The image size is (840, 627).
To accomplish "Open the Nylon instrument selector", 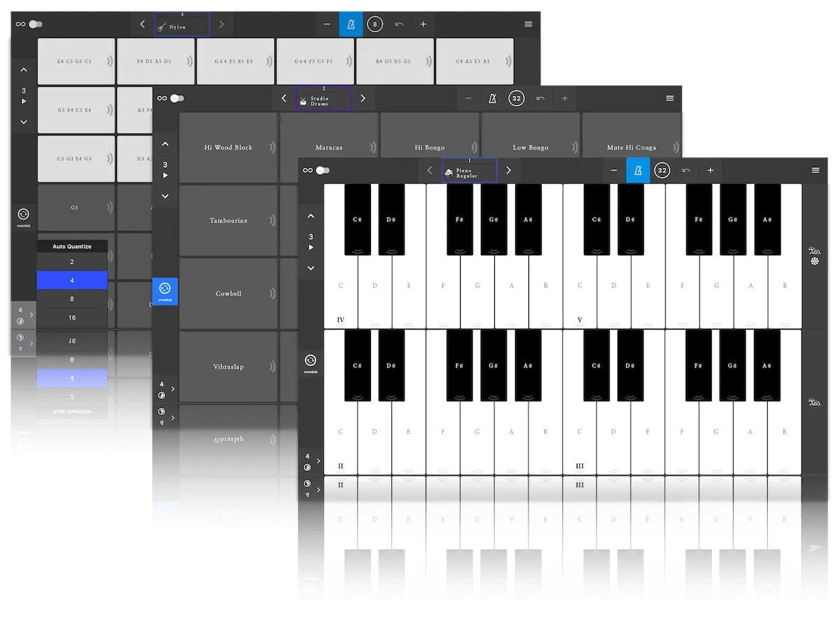I will pyautogui.click(x=182, y=24).
